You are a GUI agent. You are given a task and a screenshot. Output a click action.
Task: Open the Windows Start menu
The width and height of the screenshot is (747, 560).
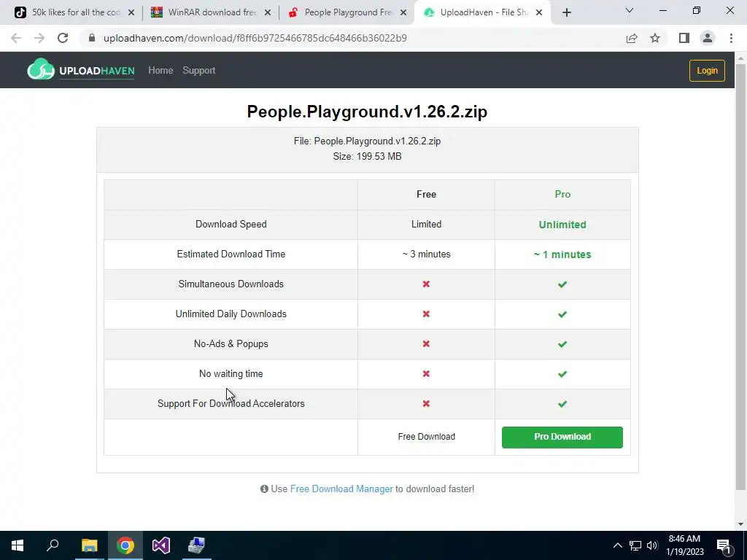click(18, 545)
